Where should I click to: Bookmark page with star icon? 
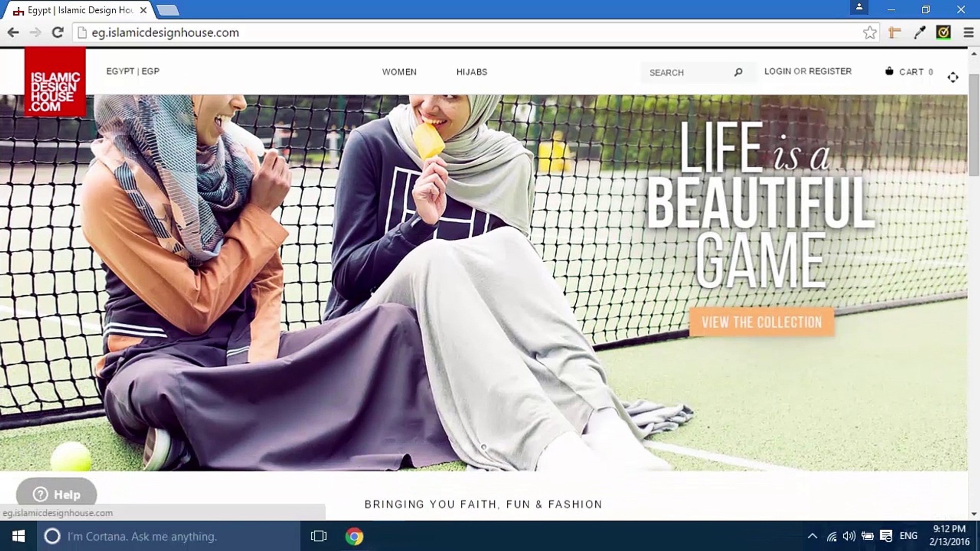(x=870, y=33)
